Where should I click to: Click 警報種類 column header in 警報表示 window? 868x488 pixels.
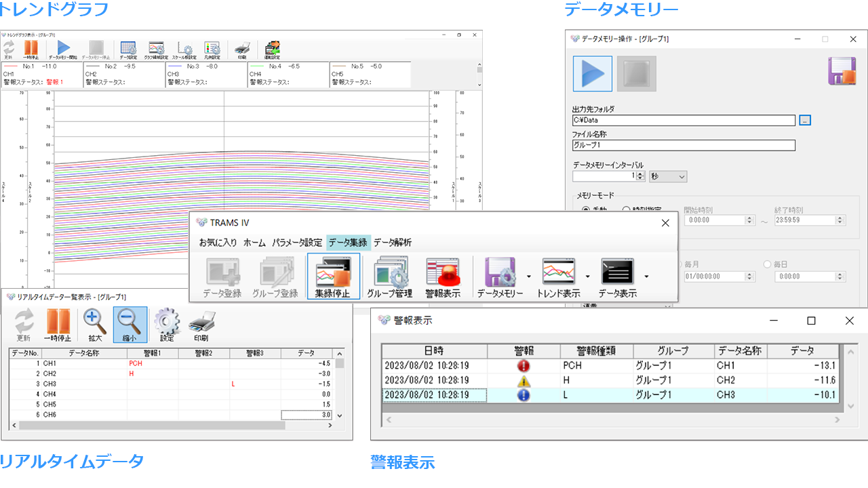point(597,351)
